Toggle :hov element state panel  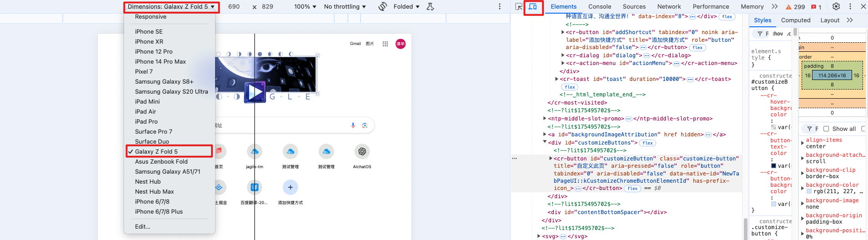778,34
